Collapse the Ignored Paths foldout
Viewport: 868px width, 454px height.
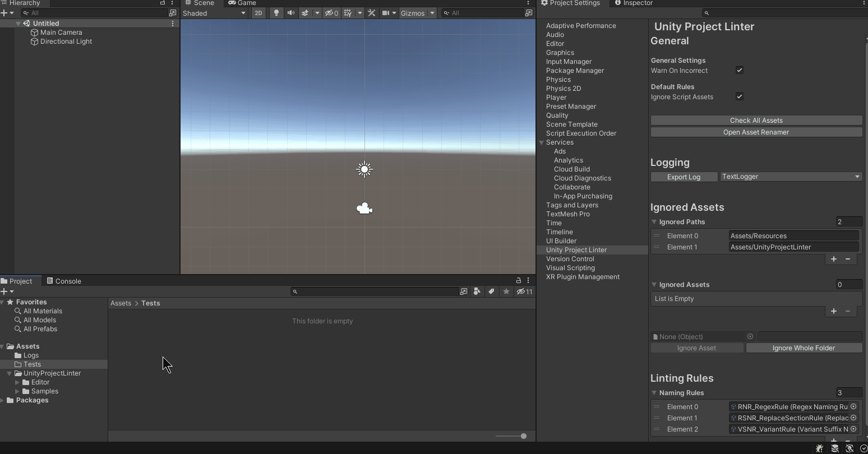[654, 222]
